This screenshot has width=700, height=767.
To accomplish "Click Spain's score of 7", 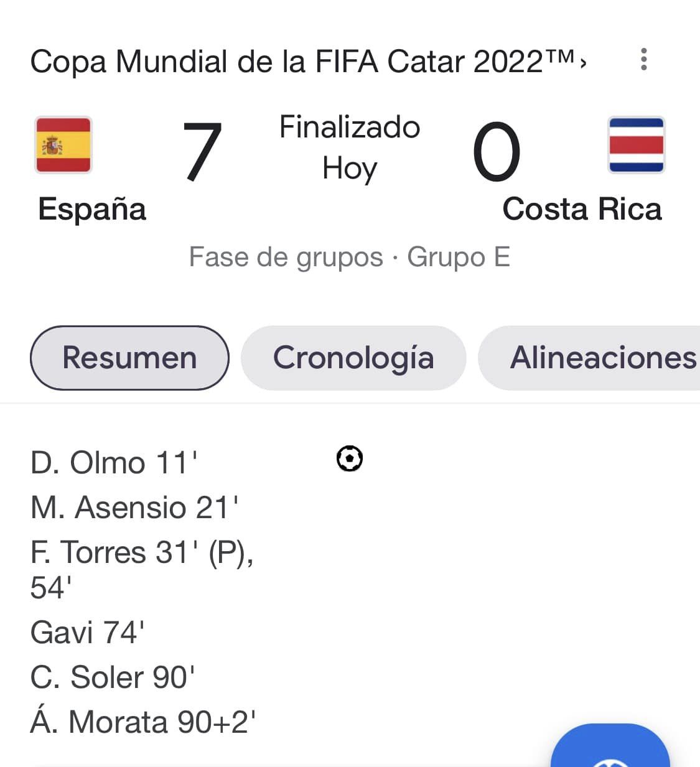I will (x=202, y=152).
